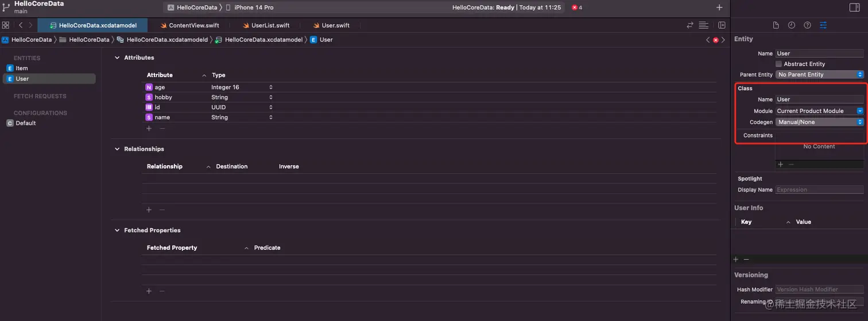Click the plus Library button in toolbar
This screenshot has width=868, height=321.
coord(719,7)
